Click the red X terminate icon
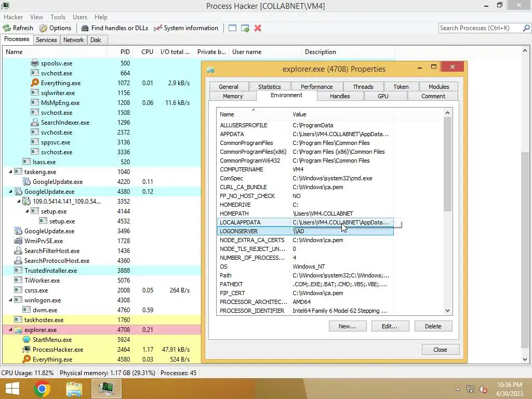The width and height of the screenshot is (532, 399). coord(258,28)
